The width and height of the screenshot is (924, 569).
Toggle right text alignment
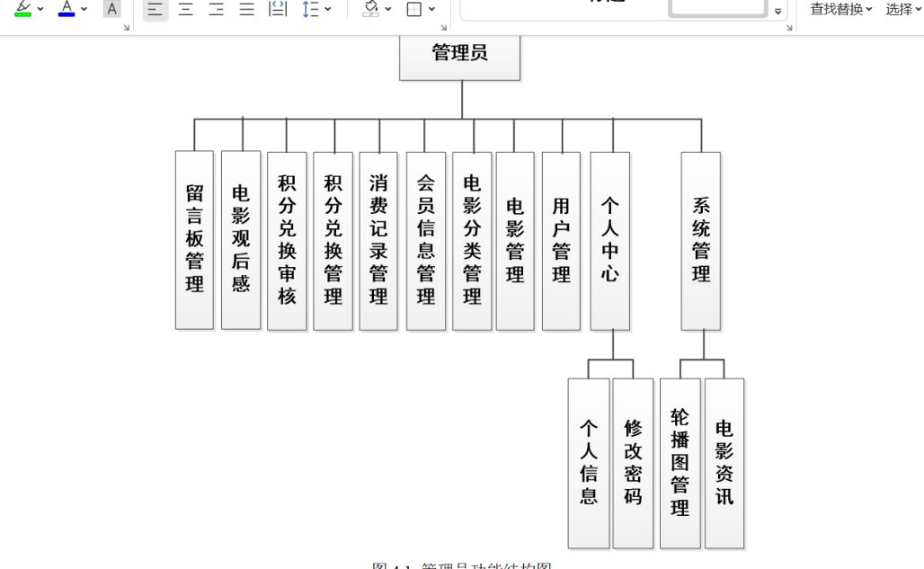(x=217, y=9)
